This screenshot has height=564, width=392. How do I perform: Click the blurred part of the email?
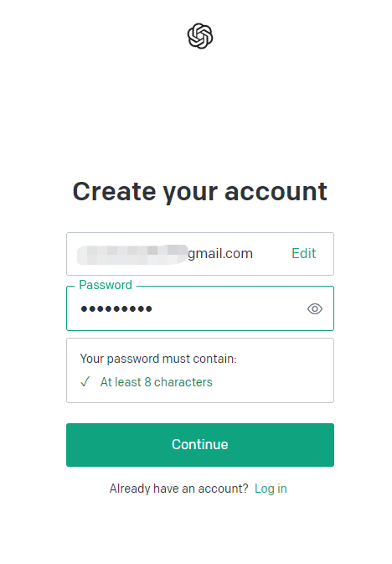[132, 254]
